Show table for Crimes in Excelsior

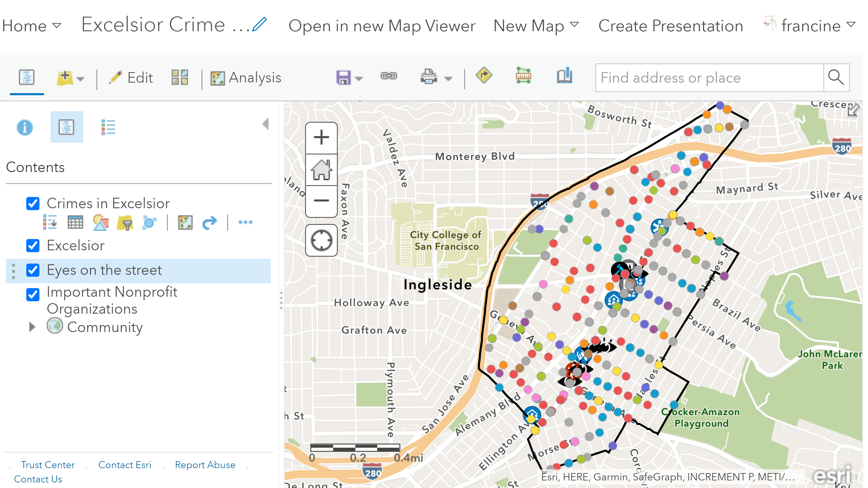pyautogui.click(x=75, y=223)
